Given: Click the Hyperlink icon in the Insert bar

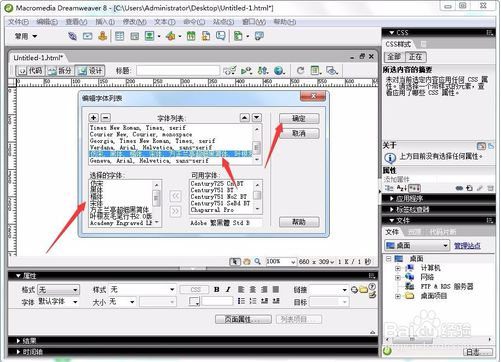Looking at the screenshot, I should [x=72, y=36].
